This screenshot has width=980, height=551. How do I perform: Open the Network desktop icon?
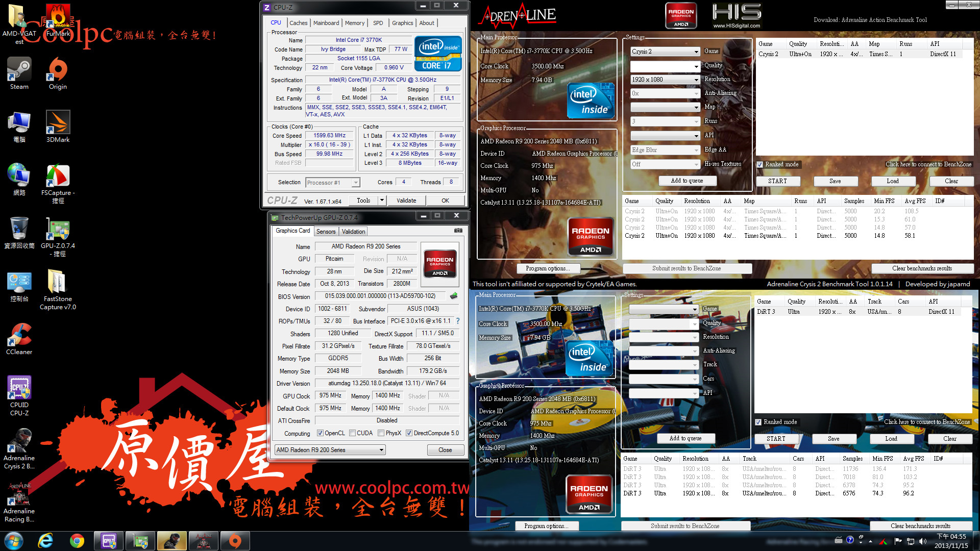click(x=19, y=180)
